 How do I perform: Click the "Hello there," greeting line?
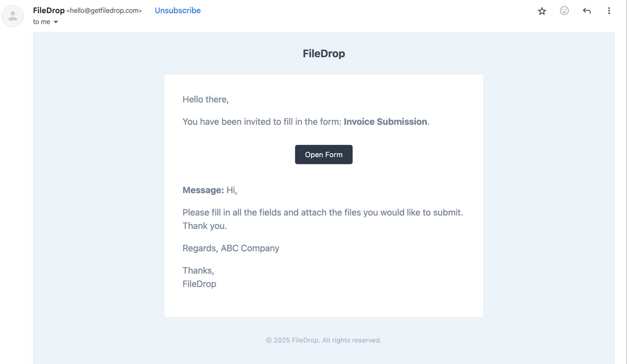click(x=205, y=99)
